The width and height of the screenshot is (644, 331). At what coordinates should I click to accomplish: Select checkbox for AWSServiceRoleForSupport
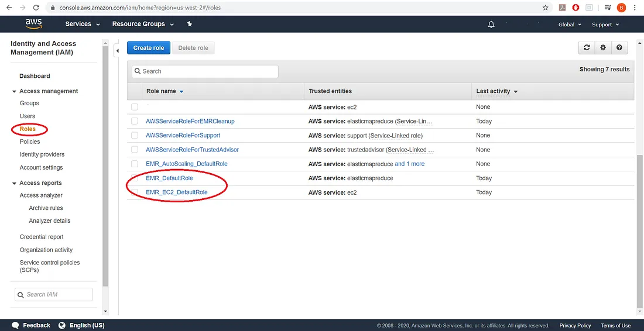(x=134, y=135)
